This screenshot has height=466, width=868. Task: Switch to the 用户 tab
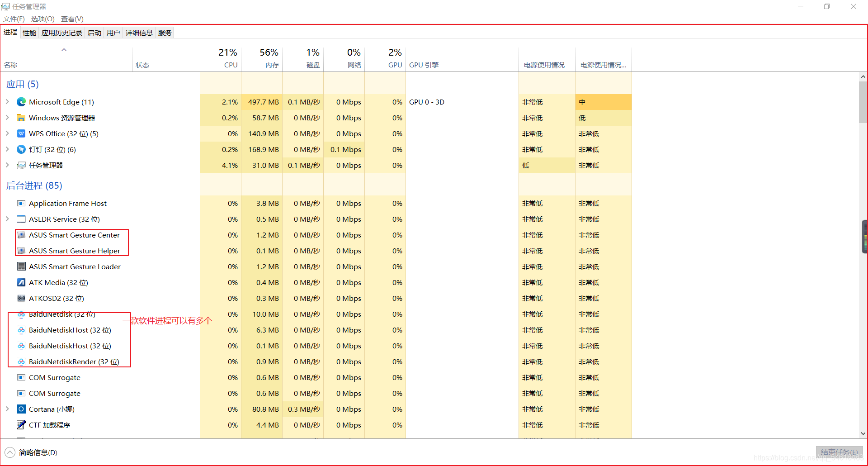coord(113,33)
